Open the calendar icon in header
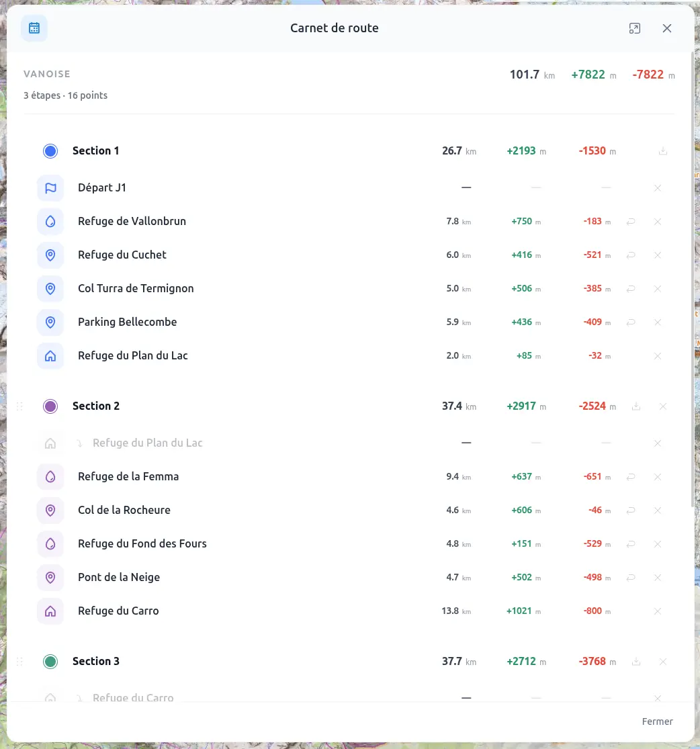The width and height of the screenshot is (700, 749). point(34,28)
